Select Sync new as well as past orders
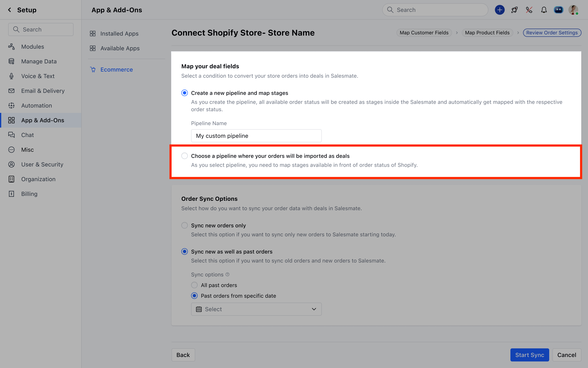 184,251
